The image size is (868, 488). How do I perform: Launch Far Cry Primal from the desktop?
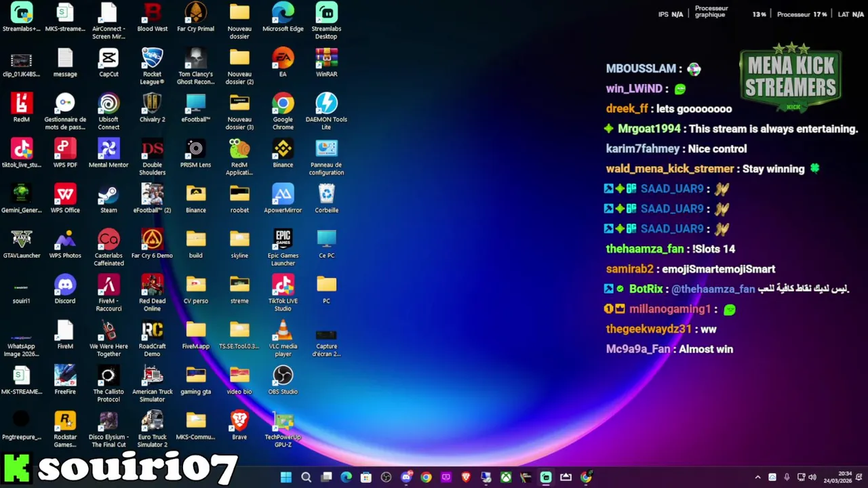195,18
